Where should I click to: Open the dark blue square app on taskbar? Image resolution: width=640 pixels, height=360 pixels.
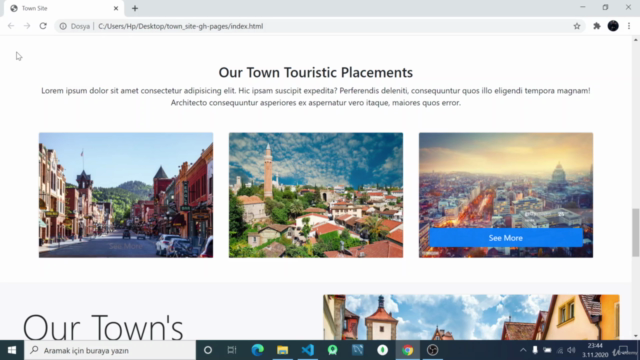(358, 350)
